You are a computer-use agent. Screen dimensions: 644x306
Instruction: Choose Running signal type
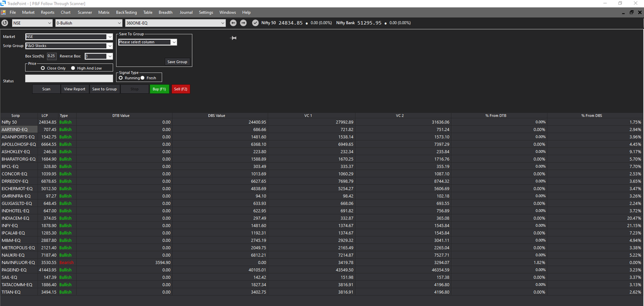click(129, 78)
